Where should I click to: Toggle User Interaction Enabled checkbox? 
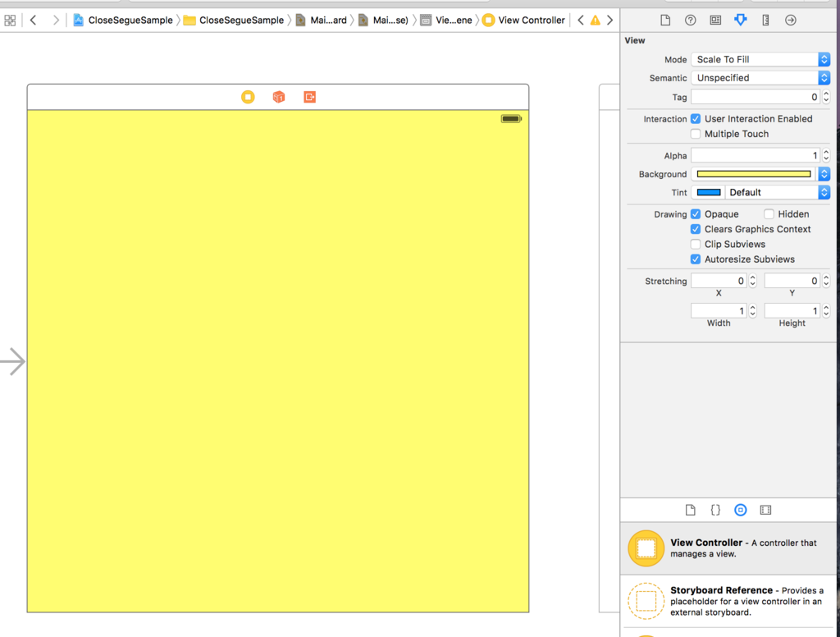[696, 119]
